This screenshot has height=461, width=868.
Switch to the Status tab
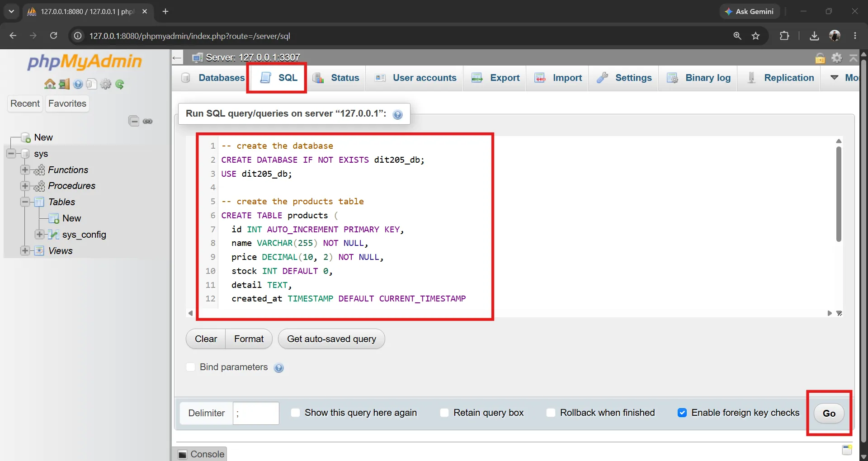[x=336, y=78]
